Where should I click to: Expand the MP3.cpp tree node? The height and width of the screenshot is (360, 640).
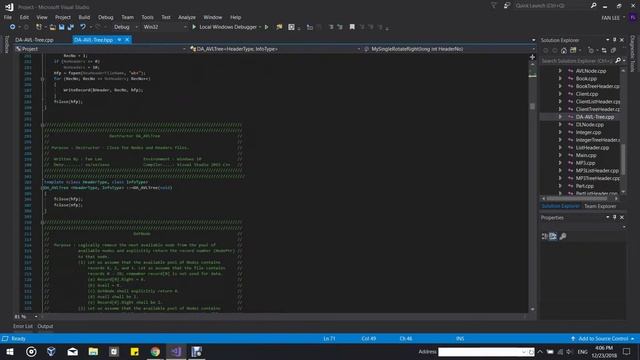[560, 163]
